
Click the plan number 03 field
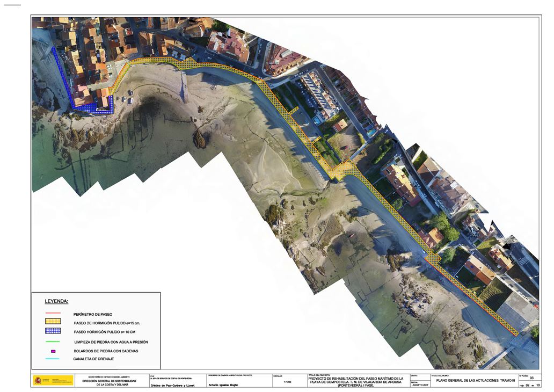531,378
